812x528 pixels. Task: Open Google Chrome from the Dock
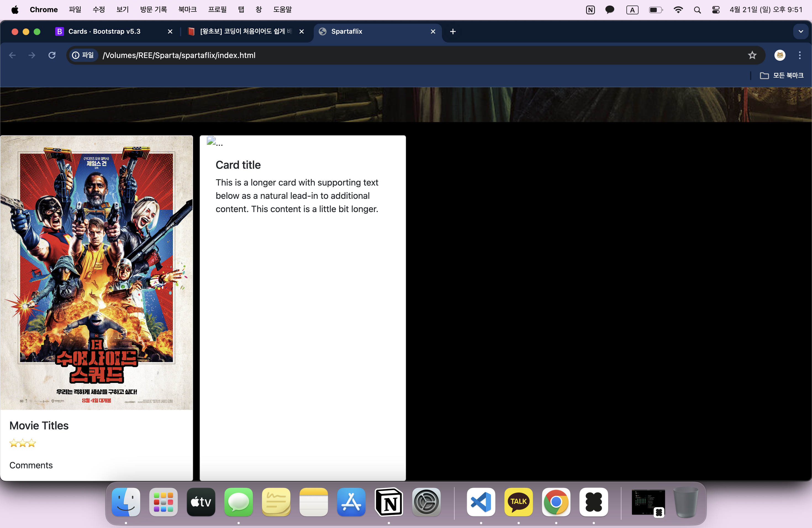click(x=556, y=502)
